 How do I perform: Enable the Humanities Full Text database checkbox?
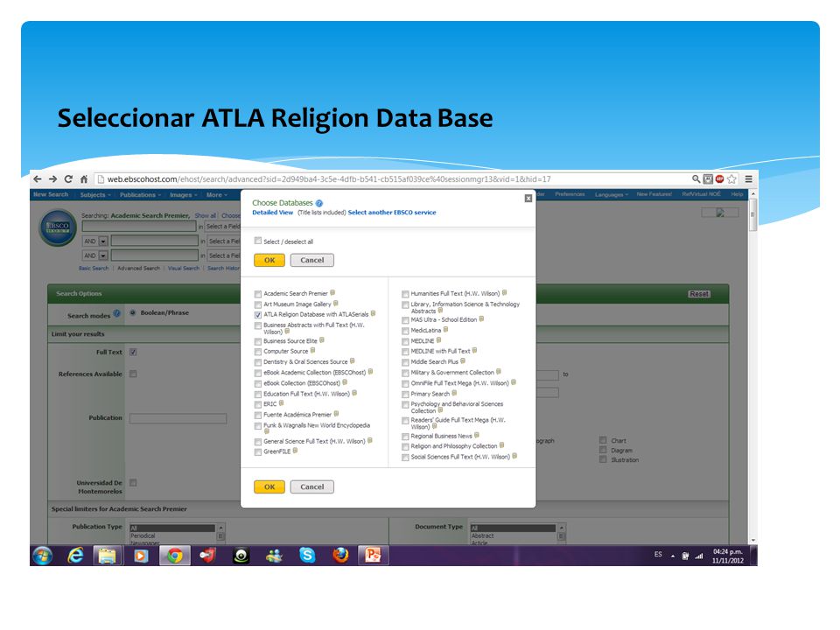[405, 294]
